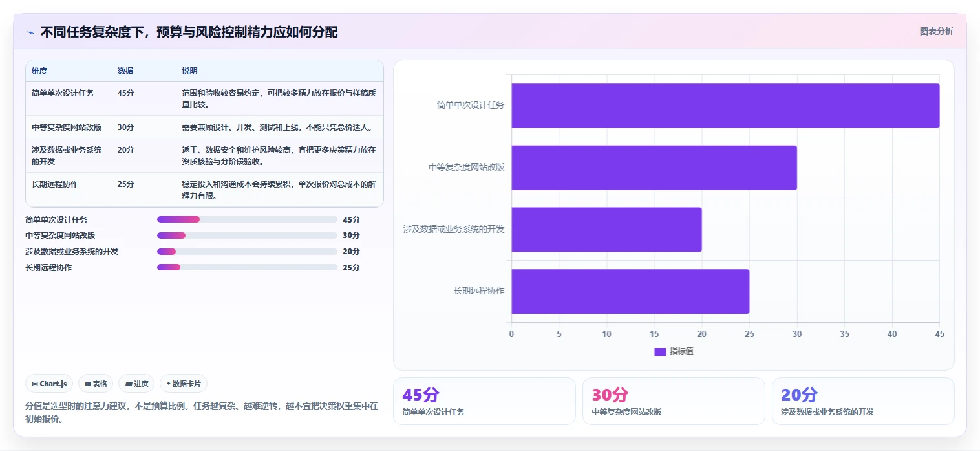The width and height of the screenshot is (980, 451).
Task: Click the footnote starting 分值是选型时的注意力建议
Action: 202,412
